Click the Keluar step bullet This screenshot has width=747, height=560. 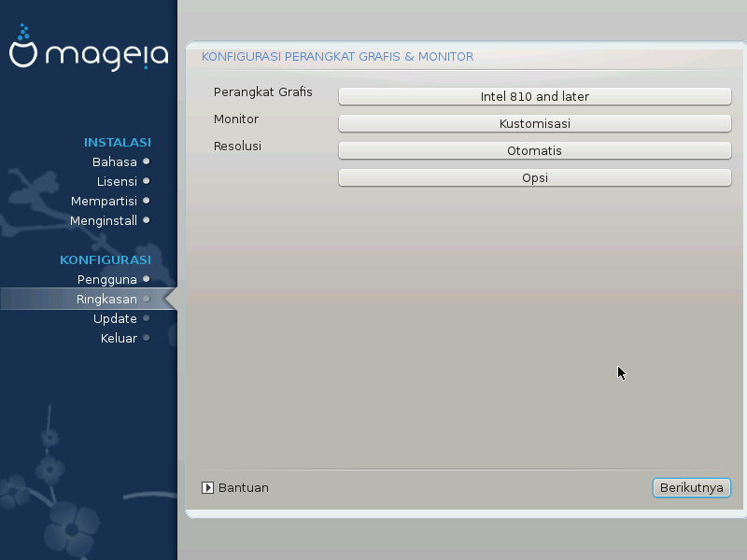(146, 338)
